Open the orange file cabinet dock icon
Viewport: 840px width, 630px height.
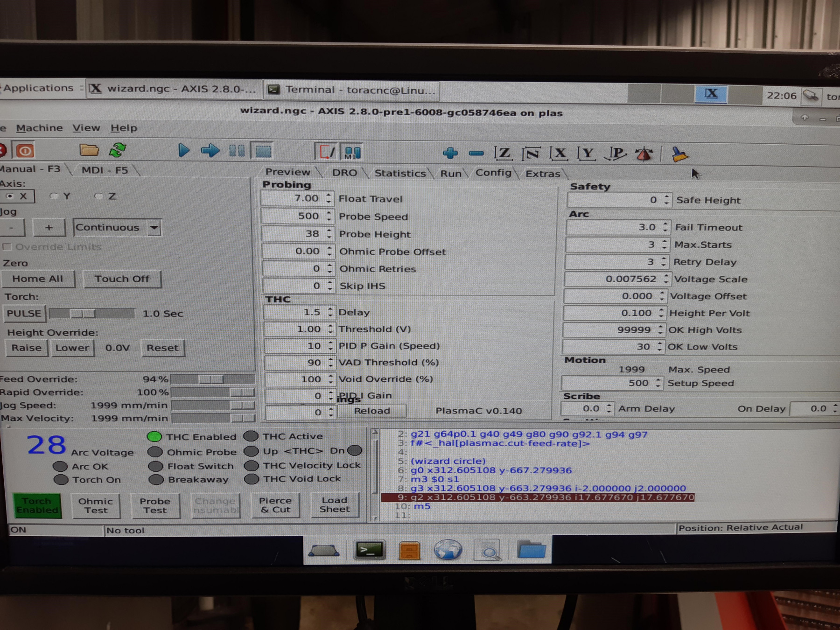pos(409,551)
